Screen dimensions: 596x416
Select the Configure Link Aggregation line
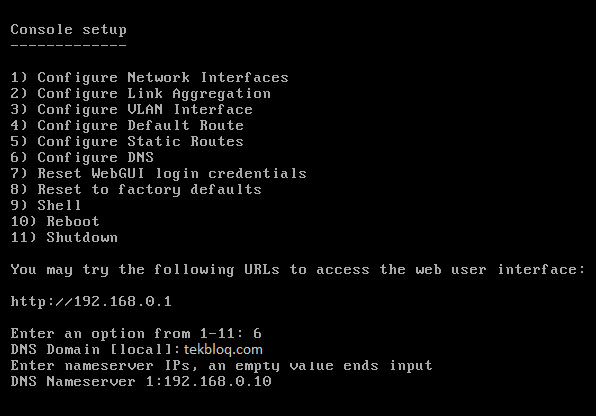[x=141, y=94]
